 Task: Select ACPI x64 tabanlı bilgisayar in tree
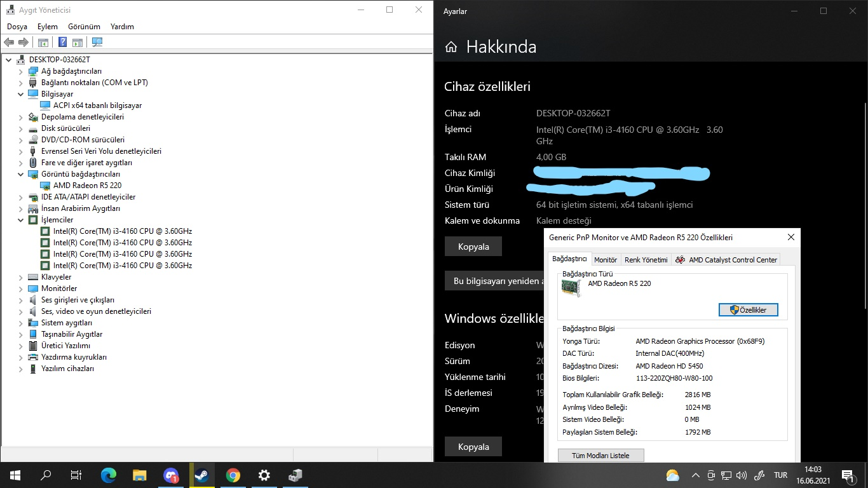pos(97,105)
